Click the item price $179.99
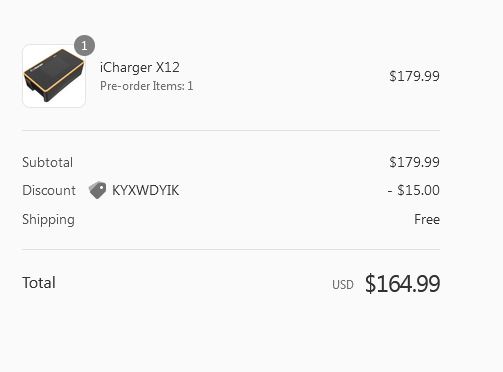The height and width of the screenshot is (372, 503). tap(414, 76)
